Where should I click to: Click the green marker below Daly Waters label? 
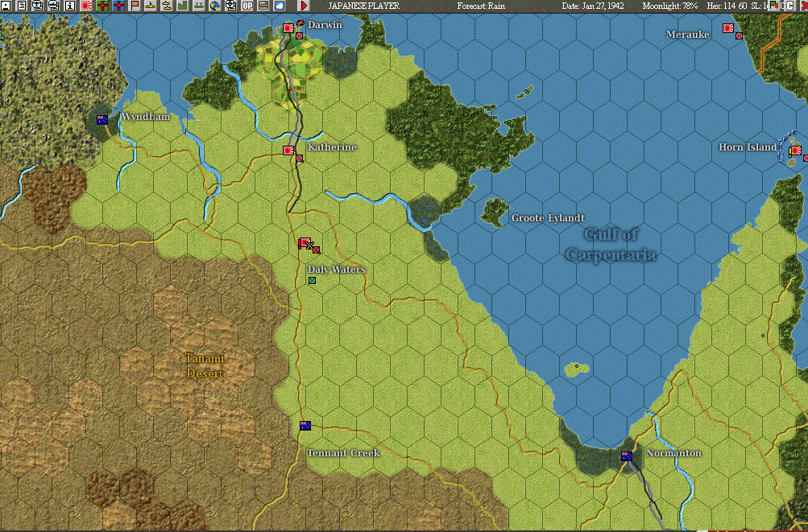pos(312,281)
